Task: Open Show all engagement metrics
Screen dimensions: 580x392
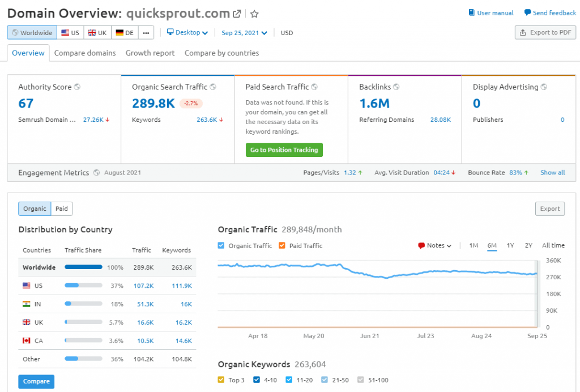Action: tap(553, 173)
